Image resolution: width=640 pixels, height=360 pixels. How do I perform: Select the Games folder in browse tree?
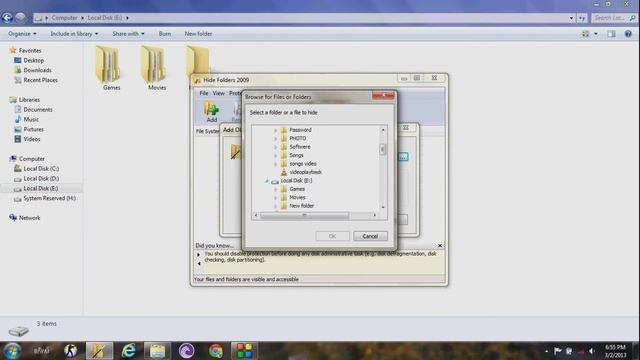point(297,189)
